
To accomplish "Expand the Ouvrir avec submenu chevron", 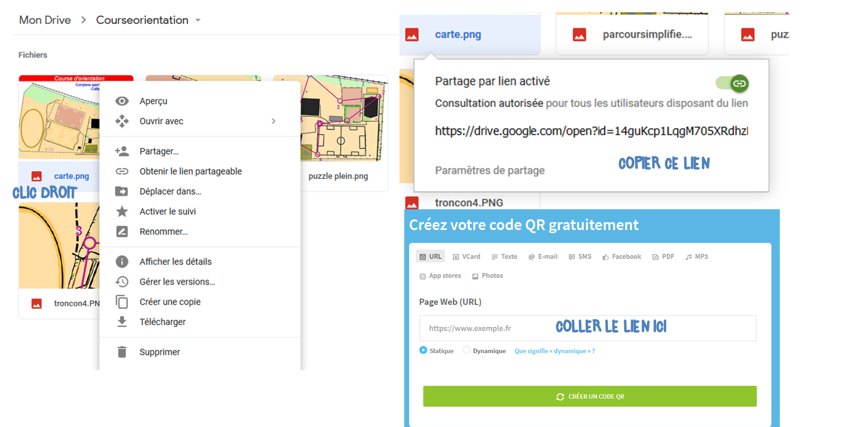I will point(274,121).
